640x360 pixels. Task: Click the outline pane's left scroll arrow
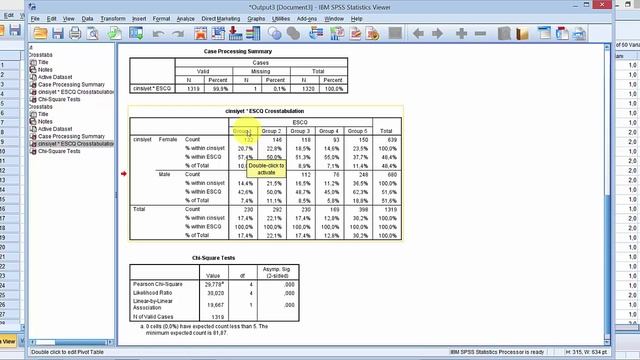32,342
